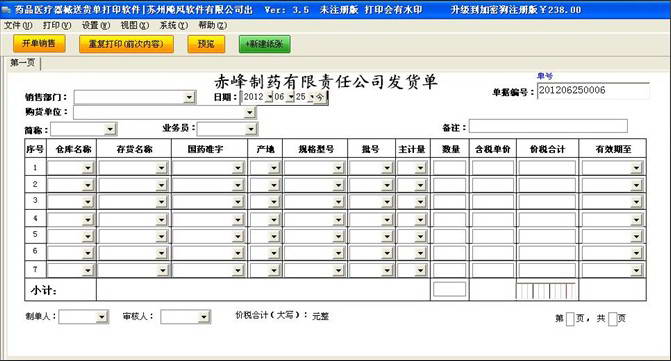Image resolution: width=671 pixels, height=361 pixels.
Task: Expand row 2 仓库名称 dropdown
Action: point(87,185)
